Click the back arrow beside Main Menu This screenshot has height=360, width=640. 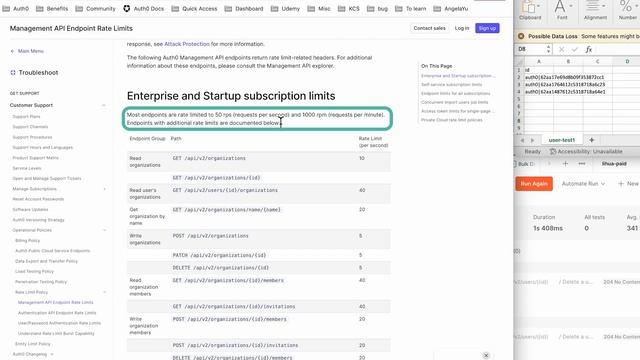[12, 51]
